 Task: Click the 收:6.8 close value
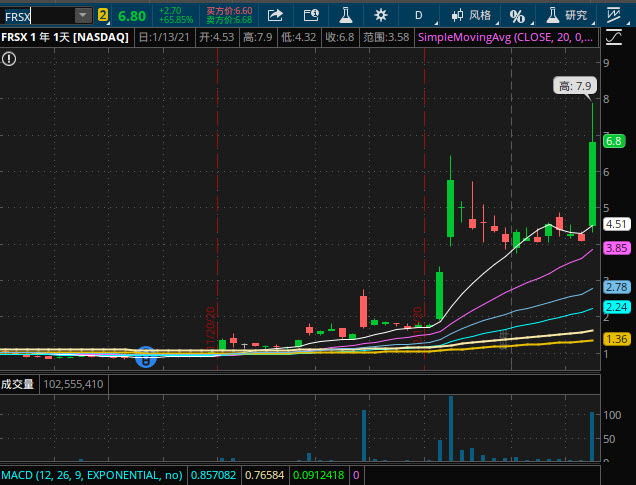[340, 37]
